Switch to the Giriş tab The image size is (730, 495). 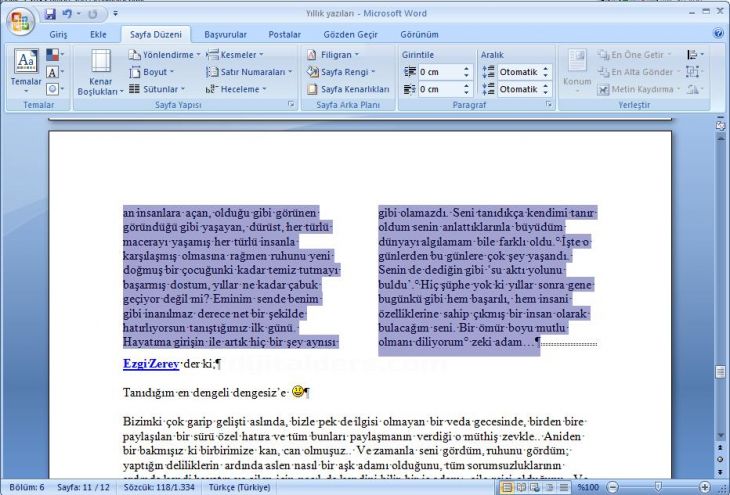58,34
